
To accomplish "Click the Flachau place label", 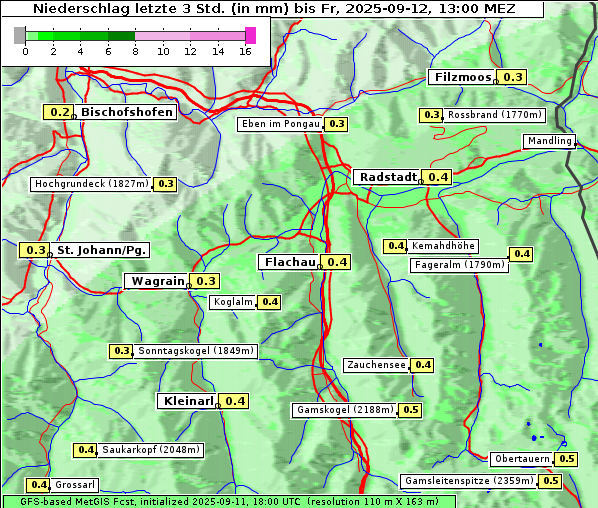I will [288, 262].
